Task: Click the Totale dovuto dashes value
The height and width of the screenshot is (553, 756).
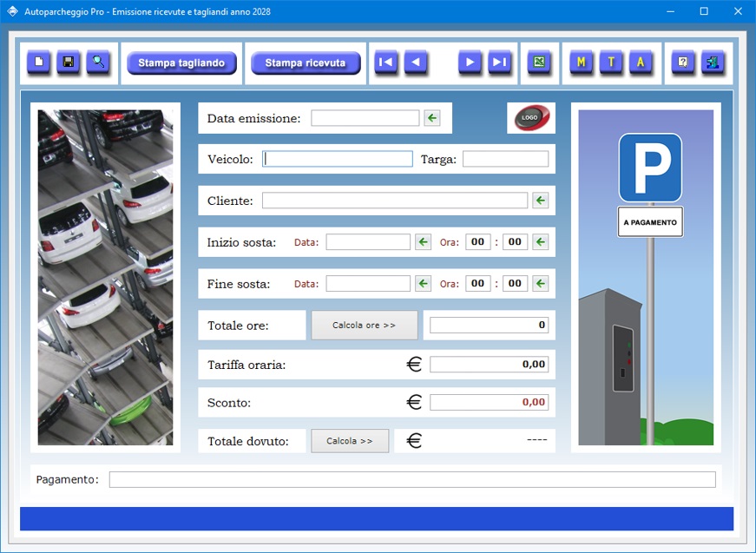Action: point(536,439)
